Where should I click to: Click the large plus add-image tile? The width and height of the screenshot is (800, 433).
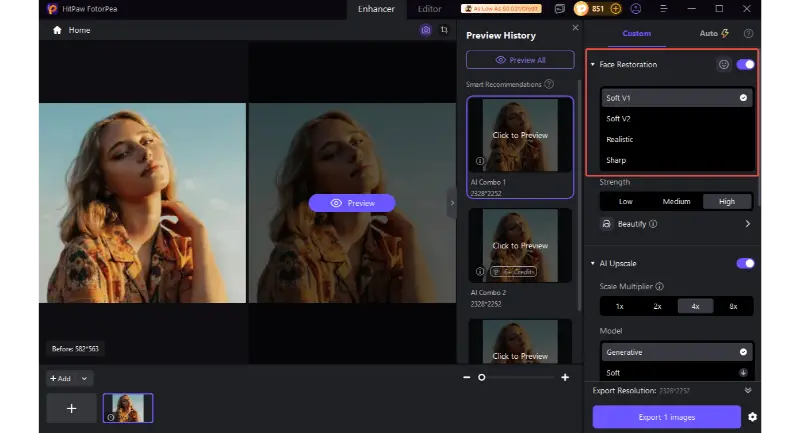coord(71,409)
